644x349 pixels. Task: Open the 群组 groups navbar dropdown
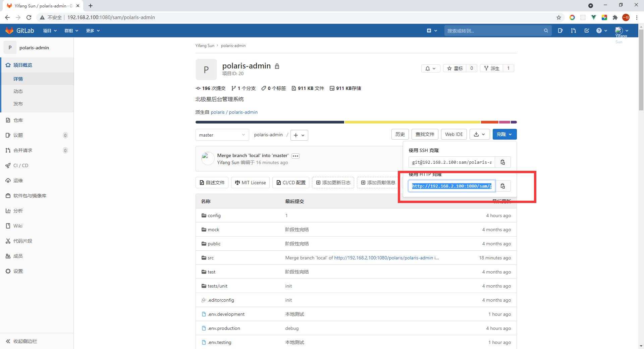pos(71,31)
